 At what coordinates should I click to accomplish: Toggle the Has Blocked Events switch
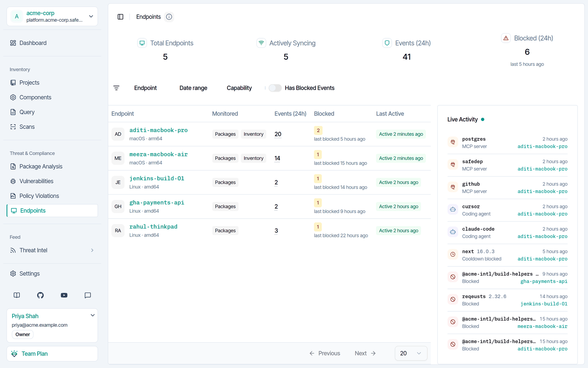point(275,88)
